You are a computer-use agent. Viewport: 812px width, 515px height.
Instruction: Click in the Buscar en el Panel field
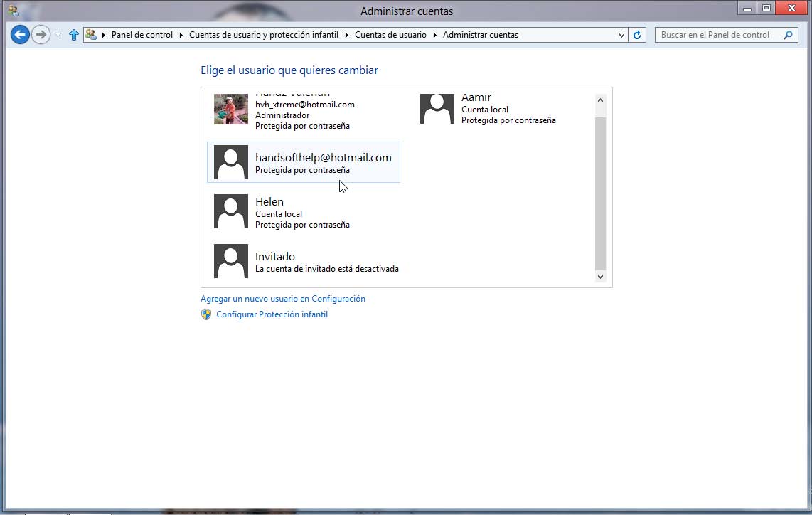pyautogui.click(x=718, y=35)
